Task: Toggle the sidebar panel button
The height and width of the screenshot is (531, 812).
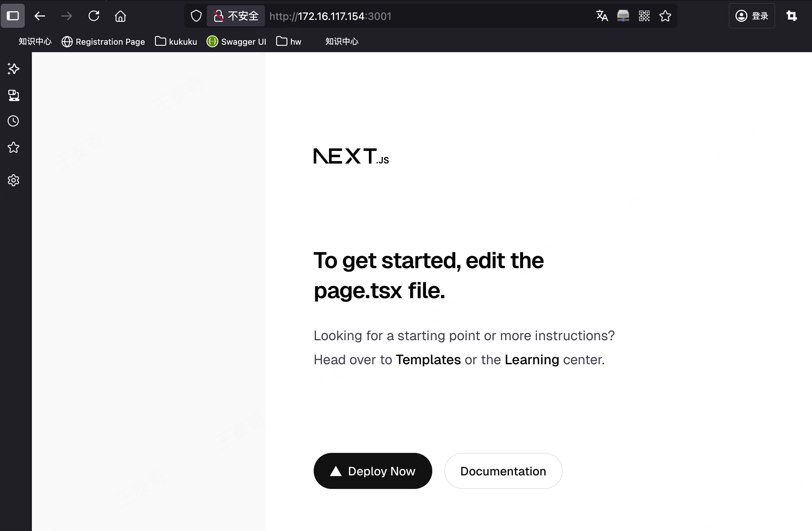Action: click(x=13, y=16)
